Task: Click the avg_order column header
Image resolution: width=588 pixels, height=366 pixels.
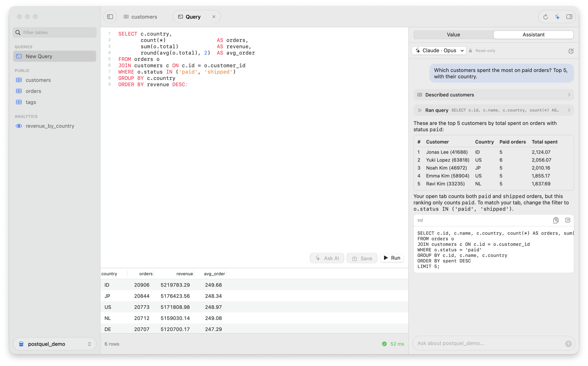Action: [211, 274]
